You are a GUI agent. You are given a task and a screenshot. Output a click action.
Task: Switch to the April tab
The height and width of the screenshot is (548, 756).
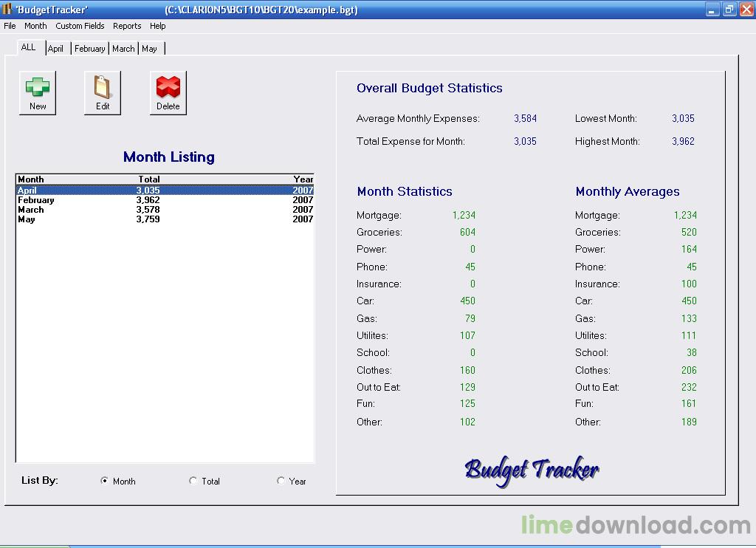pos(56,49)
